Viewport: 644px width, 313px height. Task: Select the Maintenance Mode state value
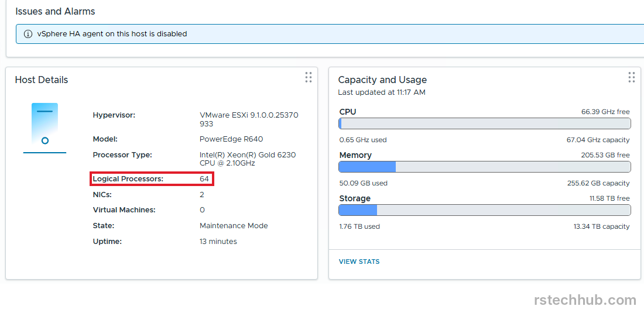(x=234, y=226)
